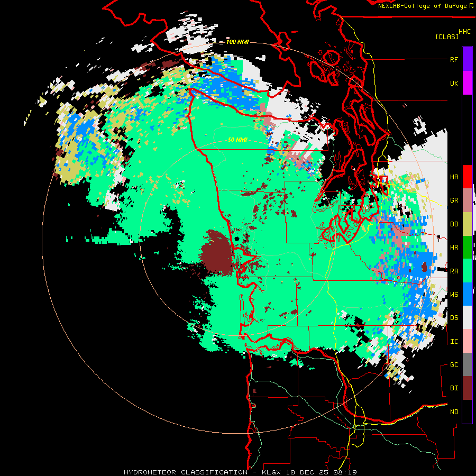This screenshot has height=476, width=476.
Task: Click the ND legend label
Action: click(x=454, y=412)
